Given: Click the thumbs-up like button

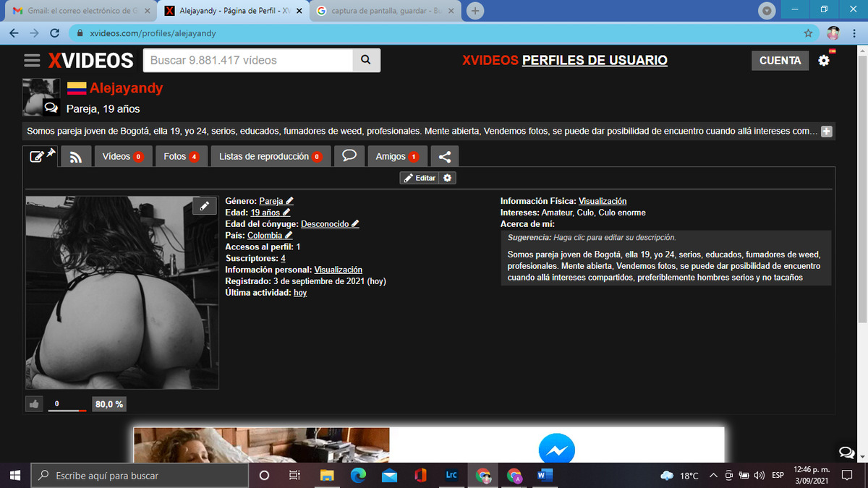Looking at the screenshot, I should (x=34, y=404).
